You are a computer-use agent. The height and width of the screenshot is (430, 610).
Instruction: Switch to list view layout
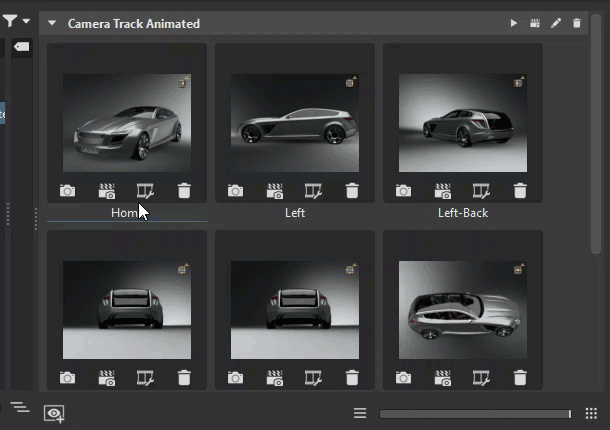[x=360, y=413]
